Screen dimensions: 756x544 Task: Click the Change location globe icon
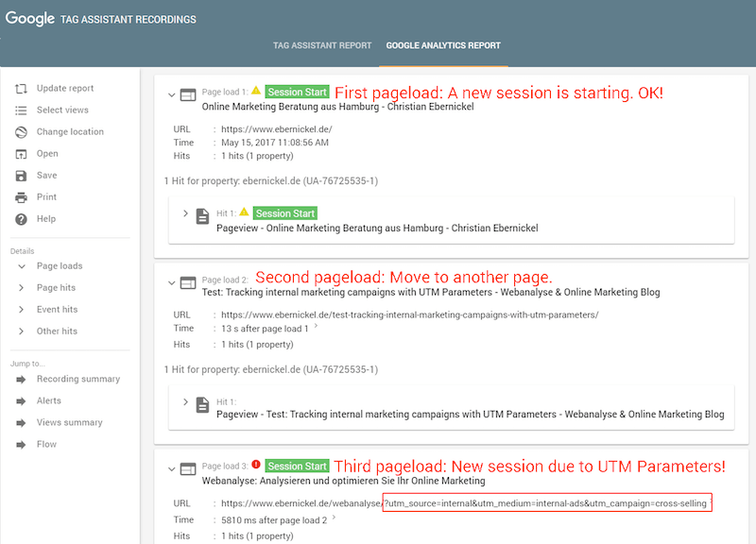pyautogui.click(x=21, y=132)
